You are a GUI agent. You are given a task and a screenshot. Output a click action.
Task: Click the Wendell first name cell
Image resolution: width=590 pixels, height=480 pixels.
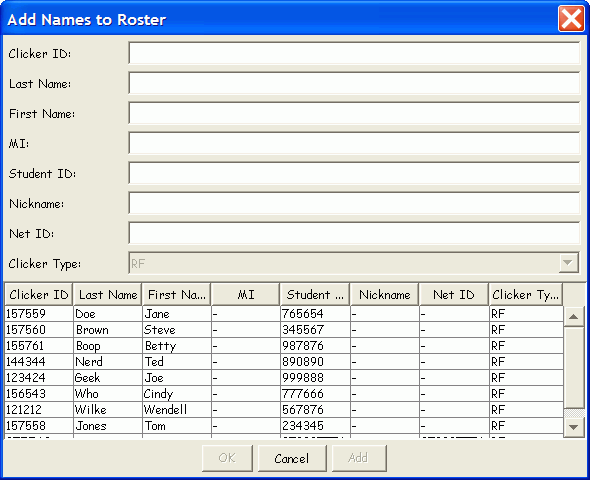coord(177,410)
